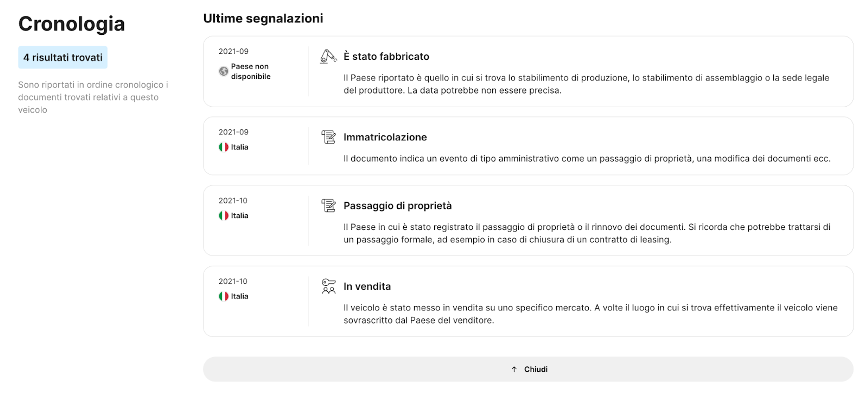Click the 'Paese non disponibile' label
The image size is (868, 395).
coord(250,71)
